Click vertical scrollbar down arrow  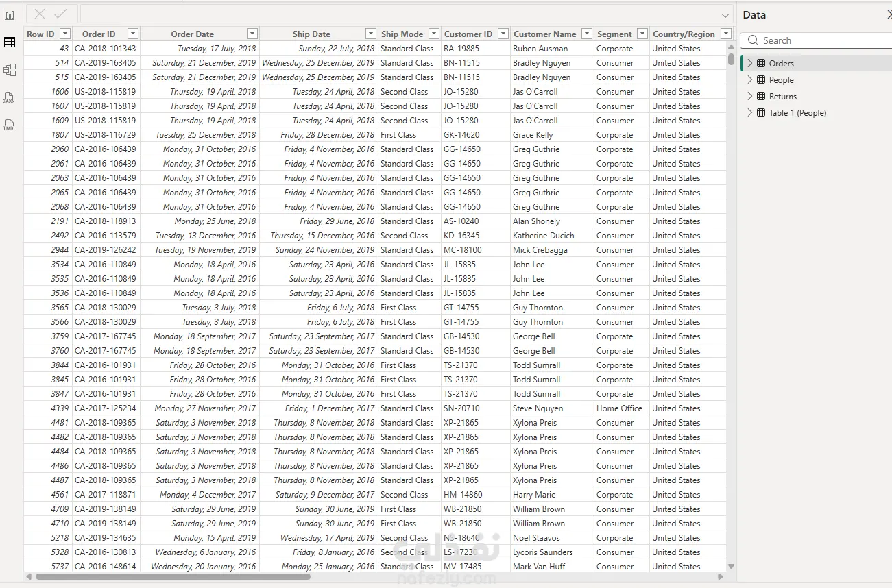(731, 567)
